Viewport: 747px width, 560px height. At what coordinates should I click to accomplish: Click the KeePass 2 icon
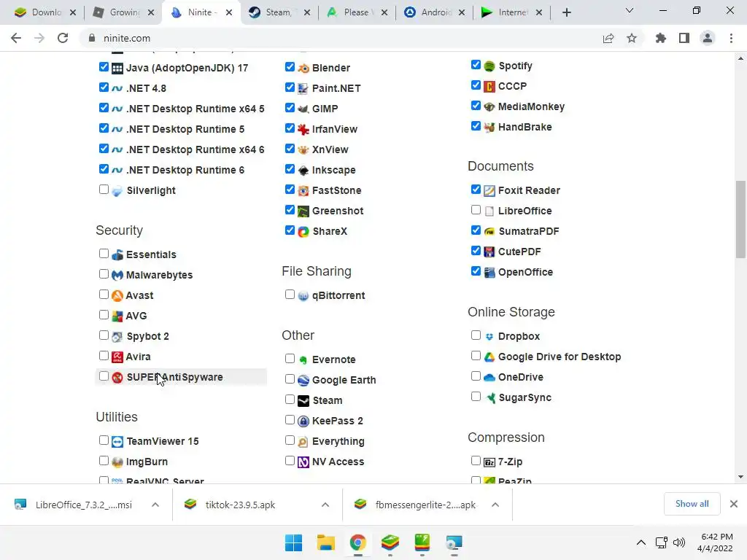coord(303,421)
